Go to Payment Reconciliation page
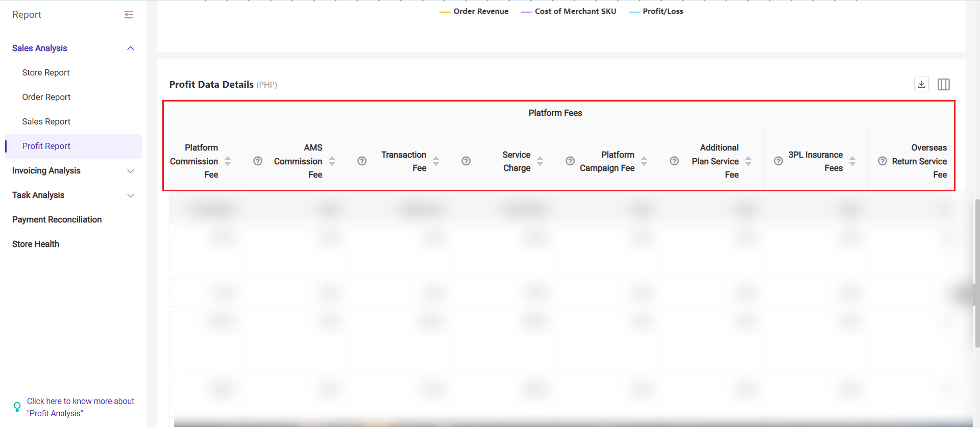 57,219
